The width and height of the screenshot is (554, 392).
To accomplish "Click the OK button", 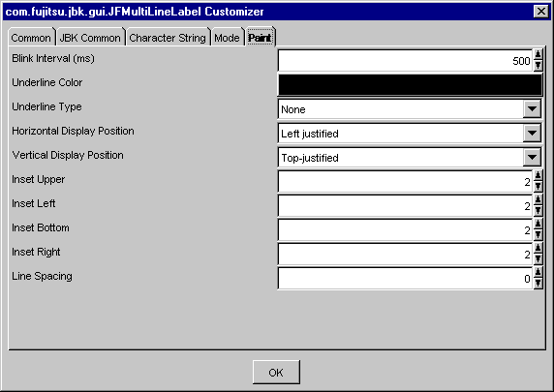I will pyautogui.click(x=276, y=373).
